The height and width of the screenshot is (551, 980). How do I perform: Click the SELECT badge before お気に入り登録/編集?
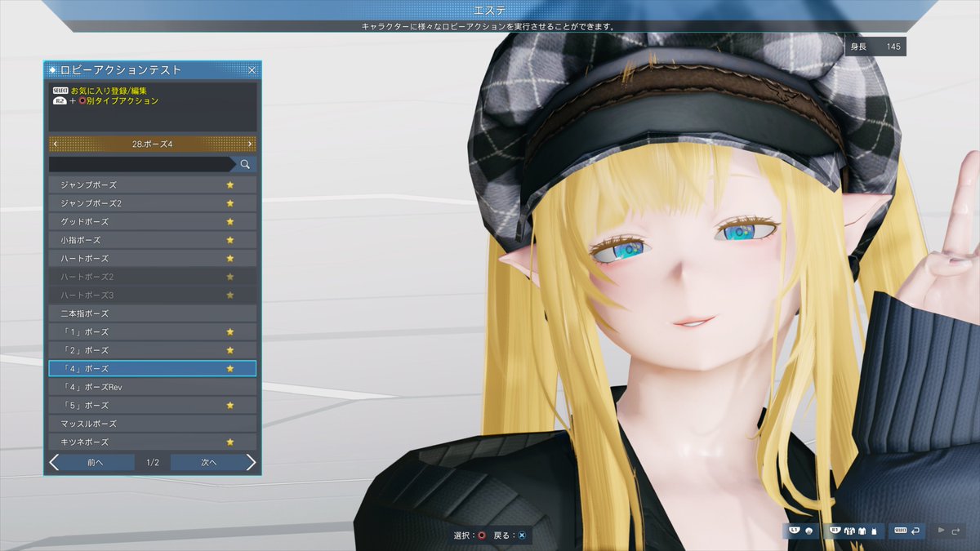[x=60, y=91]
